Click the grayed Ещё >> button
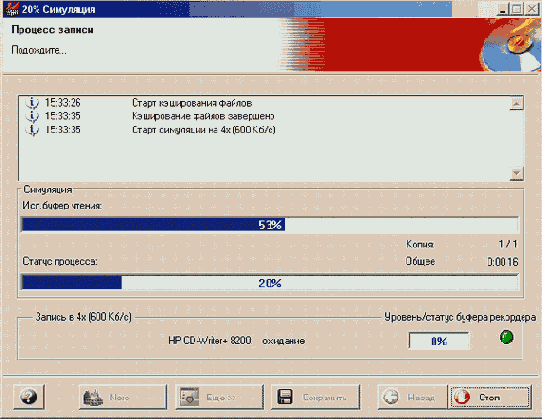This screenshot has height=419, width=542. pyautogui.click(x=219, y=397)
